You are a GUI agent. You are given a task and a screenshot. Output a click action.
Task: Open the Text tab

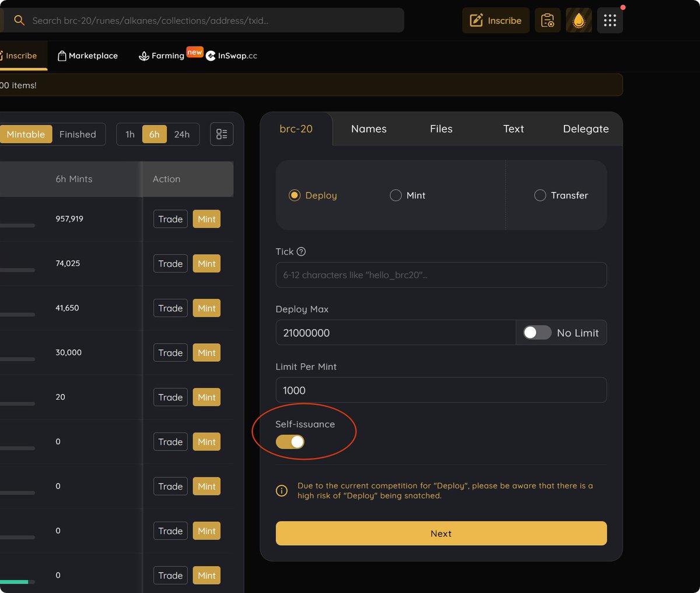click(513, 129)
